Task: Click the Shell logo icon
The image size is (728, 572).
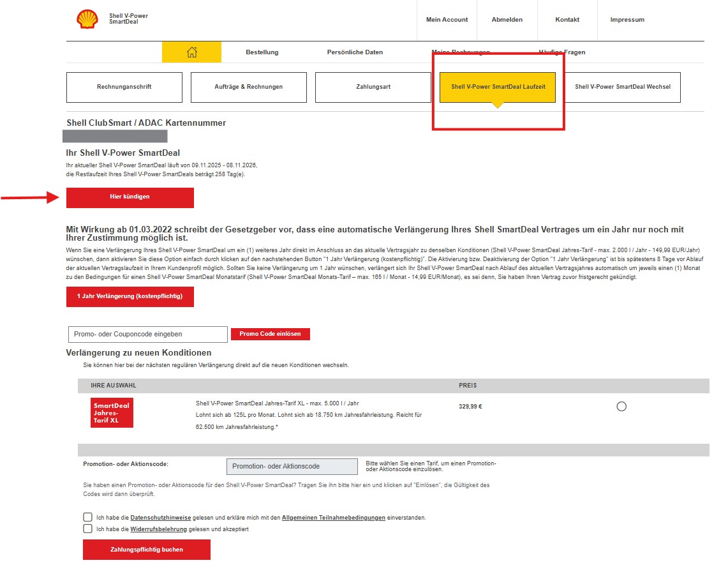Action: [x=87, y=19]
